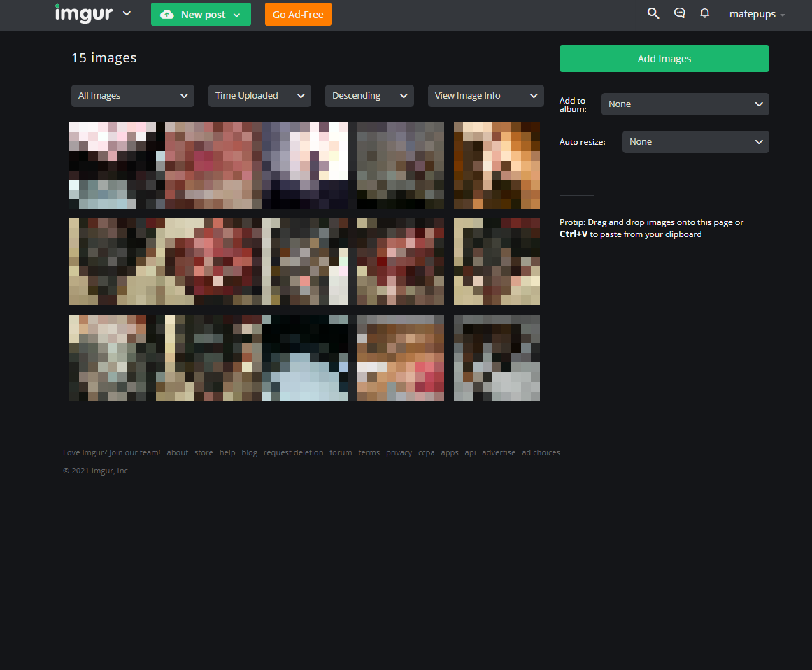Screen dimensions: 812x670
Task: Open the help footer link
Action: [227, 452]
